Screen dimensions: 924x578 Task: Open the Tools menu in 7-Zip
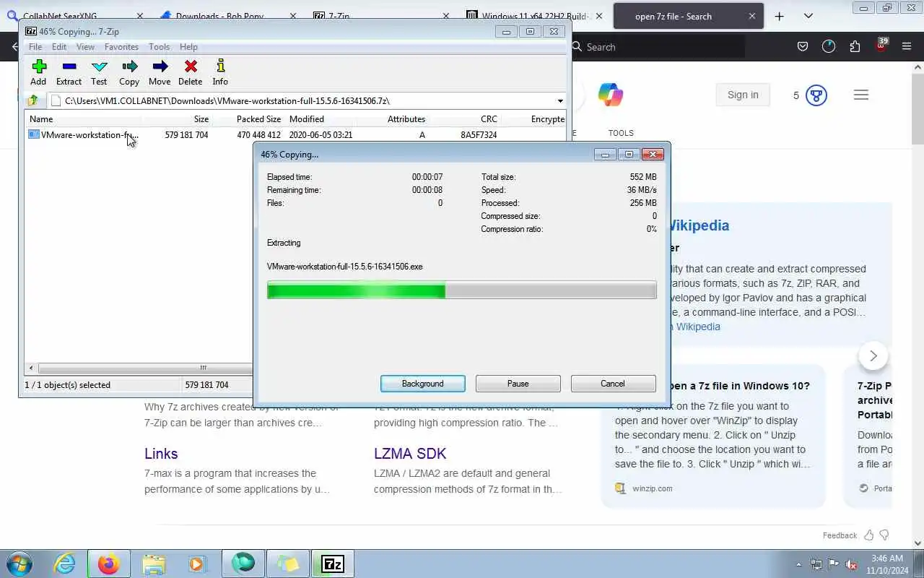159,47
